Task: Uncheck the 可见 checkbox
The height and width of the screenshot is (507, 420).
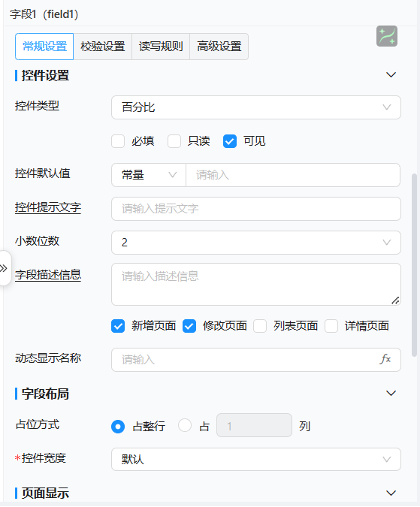Action: [230, 141]
